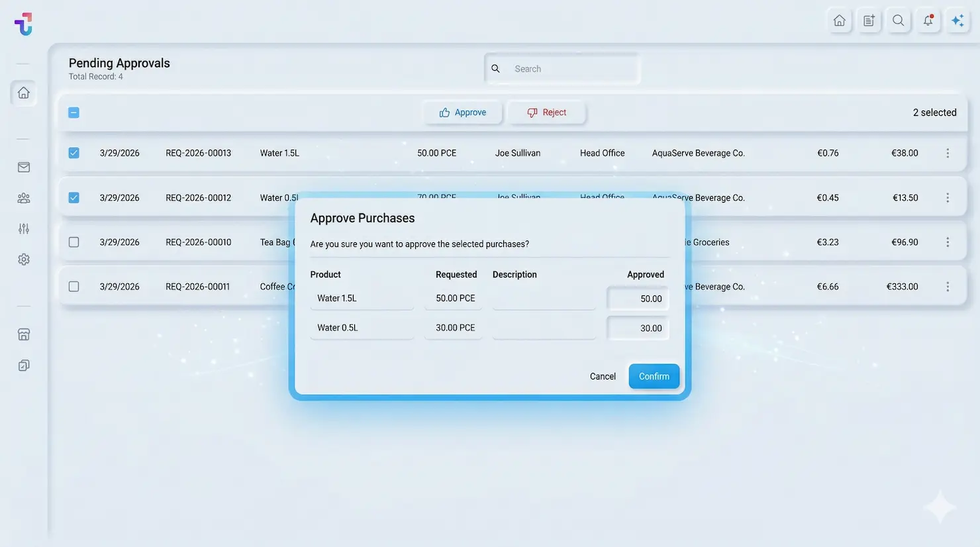Expand the options menu for REQ-2026-00011

(948, 287)
